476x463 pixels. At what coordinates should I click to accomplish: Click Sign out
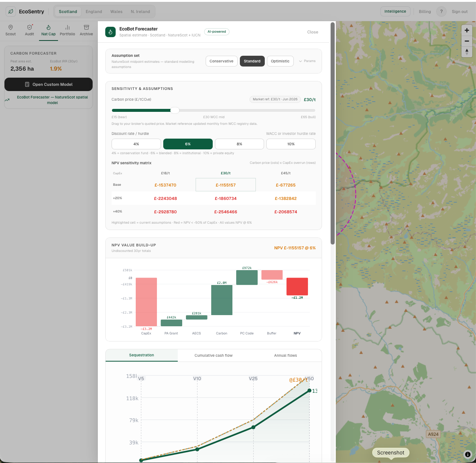coord(460,12)
